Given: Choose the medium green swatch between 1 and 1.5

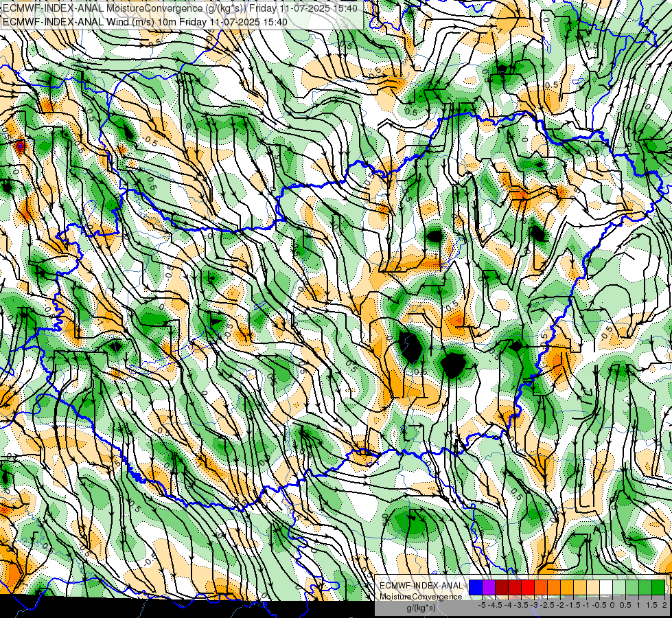Looking at the screenshot, I should [x=645, y=587].
